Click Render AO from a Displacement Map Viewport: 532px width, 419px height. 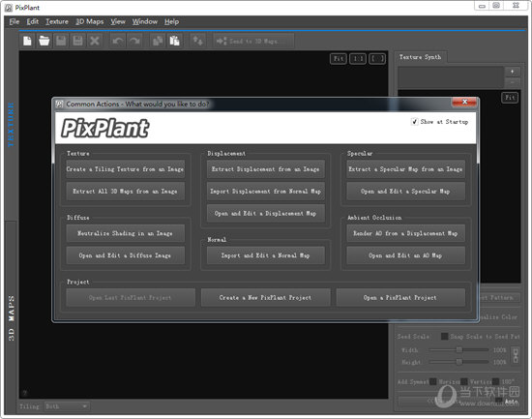point(406,233)
